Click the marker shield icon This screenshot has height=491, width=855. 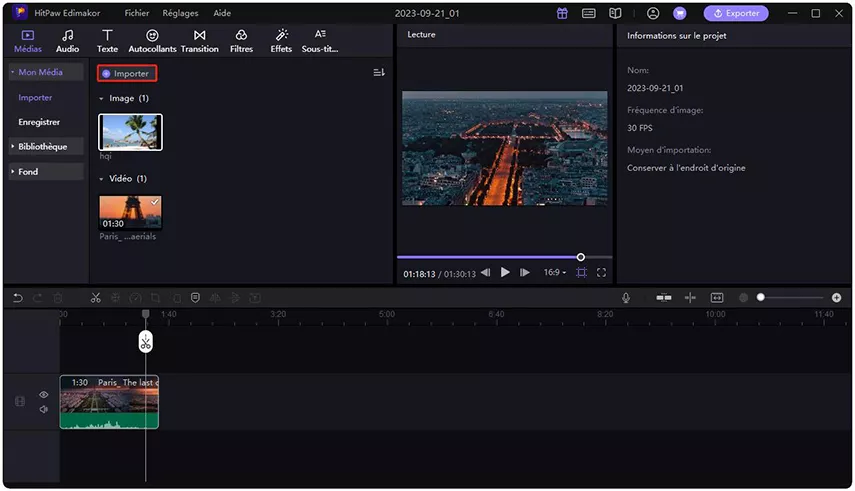(x=195, y=298)
